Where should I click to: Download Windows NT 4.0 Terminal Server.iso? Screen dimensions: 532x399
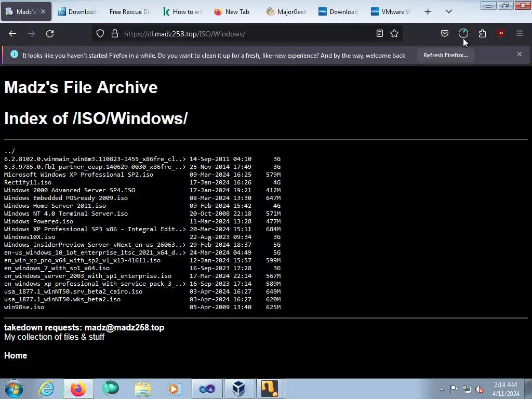coord(66,214)
